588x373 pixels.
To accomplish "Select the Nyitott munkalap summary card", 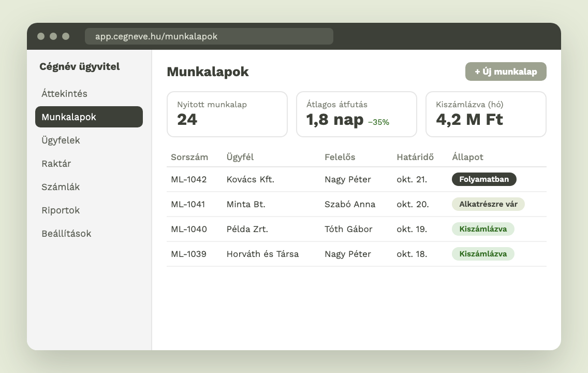I will point(227,114).
